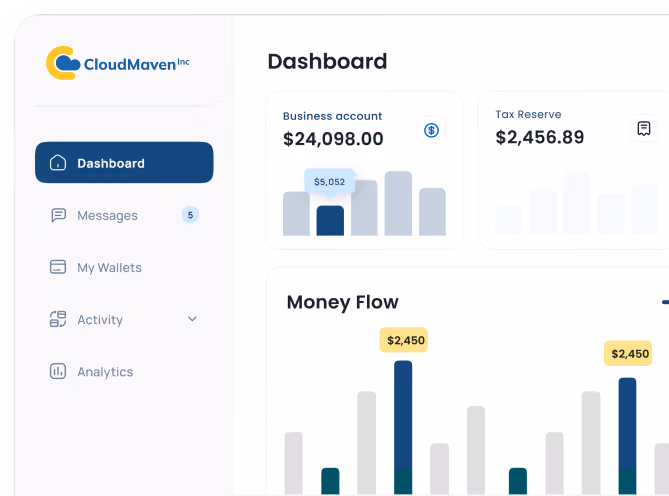
Task: Click the Messages badge showing 5
Action: 190,215
